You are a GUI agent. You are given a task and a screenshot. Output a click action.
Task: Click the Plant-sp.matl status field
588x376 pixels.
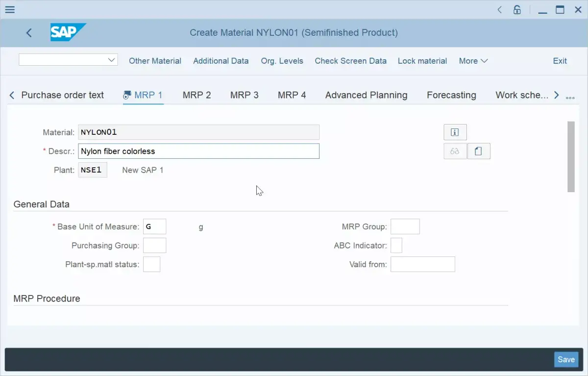pyautogui.click(x=152, y=264)
